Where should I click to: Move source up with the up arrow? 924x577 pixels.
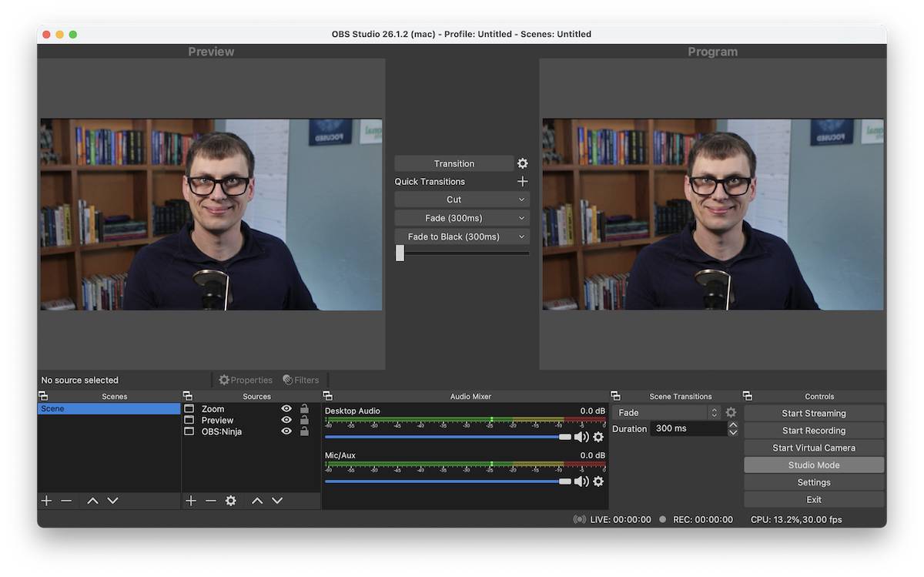257,501
